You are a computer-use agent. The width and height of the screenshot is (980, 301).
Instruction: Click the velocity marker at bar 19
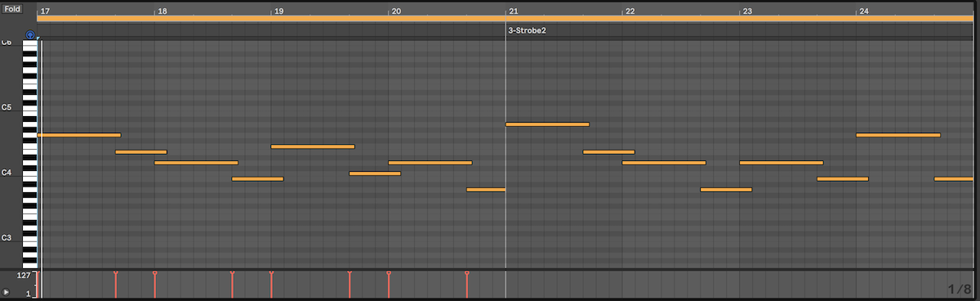pos(271,284)
